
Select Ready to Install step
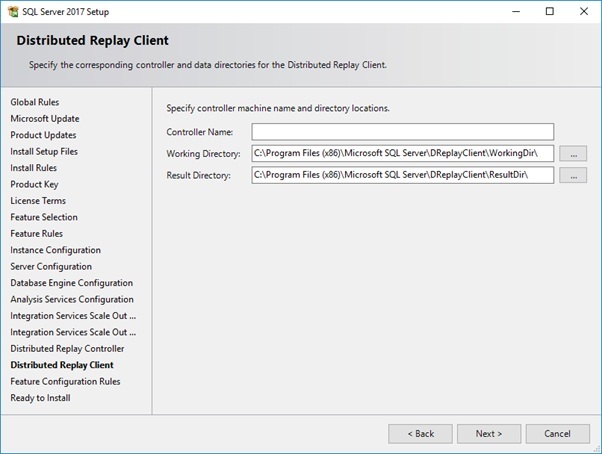[x=40, y=398]
